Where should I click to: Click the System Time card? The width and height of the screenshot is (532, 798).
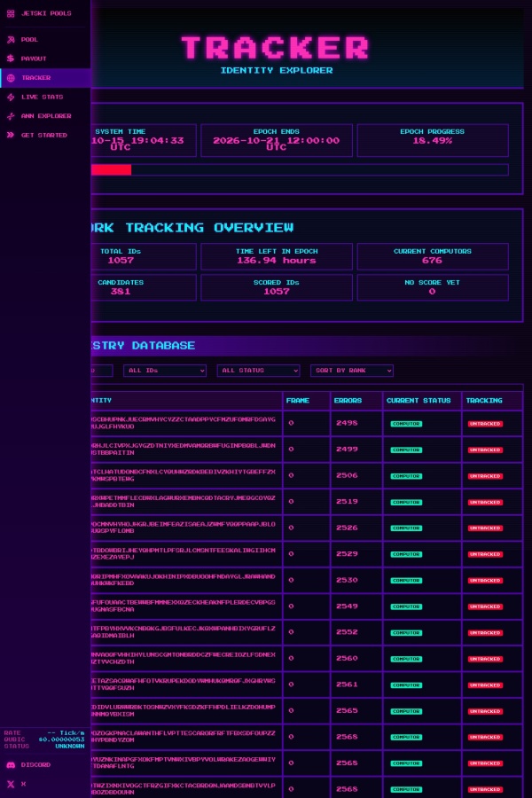click(x=144, y=140)
